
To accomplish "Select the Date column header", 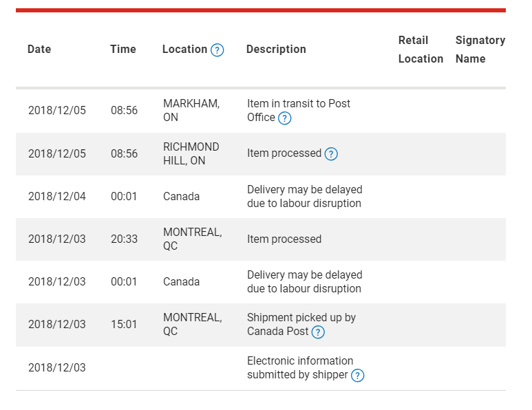I will pos(39,49).
